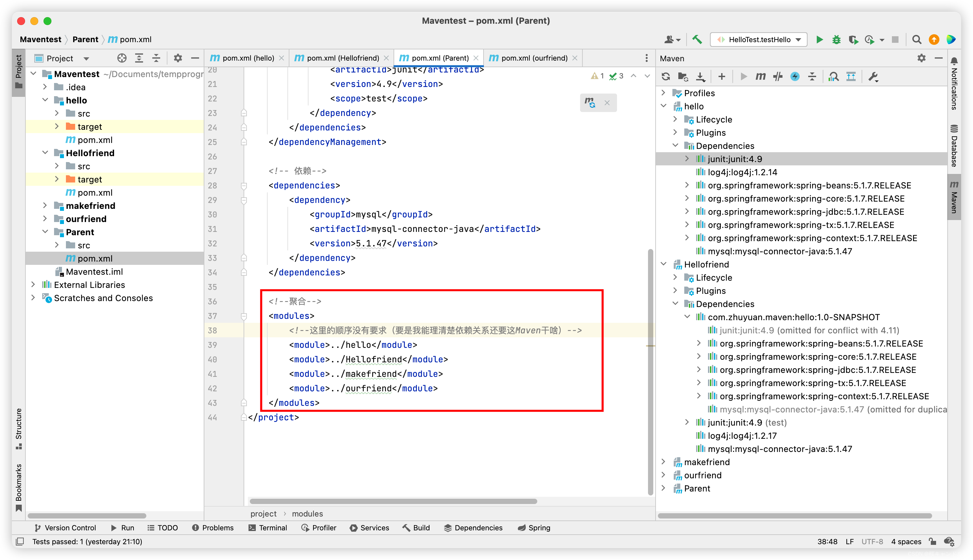Open the Run tool window
973x560 pixels.
(x=123, y=528)
